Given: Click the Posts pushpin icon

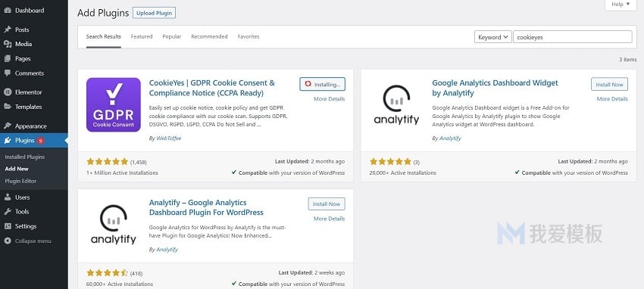Looking at the screenshot, I should tap(8, 30).
